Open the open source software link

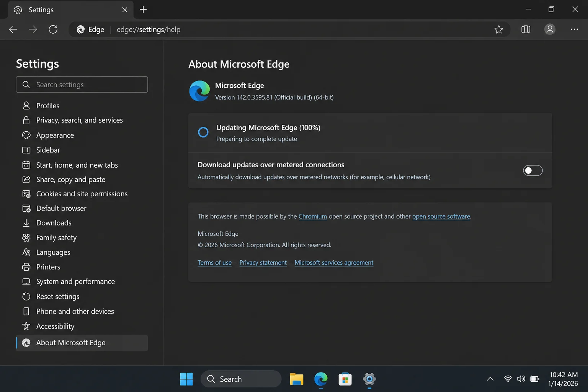[441, 216]
